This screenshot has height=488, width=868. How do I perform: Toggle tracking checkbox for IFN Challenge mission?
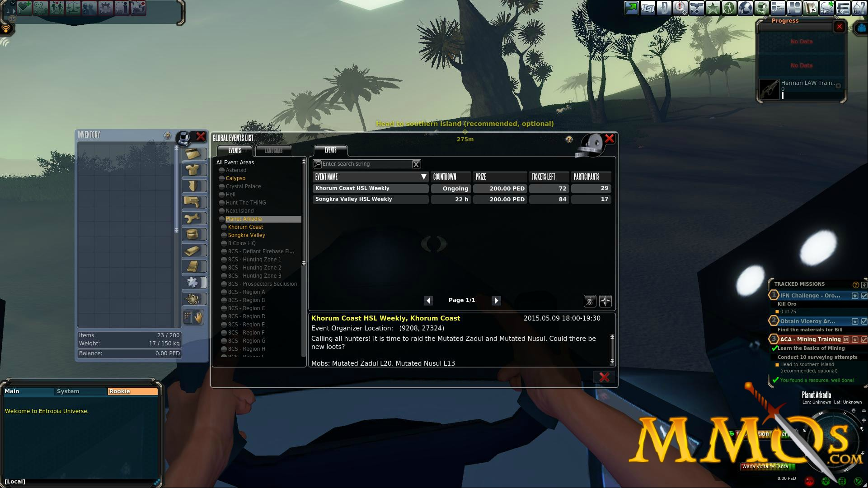click(x=864, y=296)
